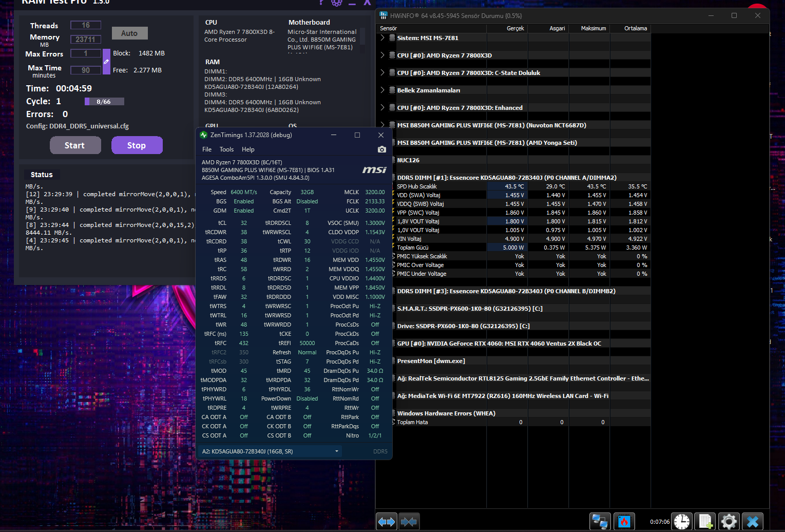Start HWiNFO sensor logging document icon
The image size is (785, 532).
coord(705,522)
